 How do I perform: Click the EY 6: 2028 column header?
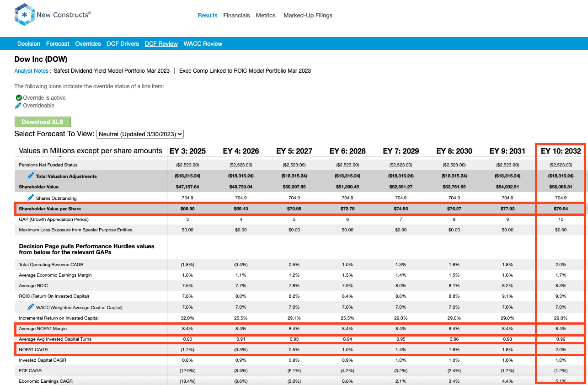tap(347, 151)
